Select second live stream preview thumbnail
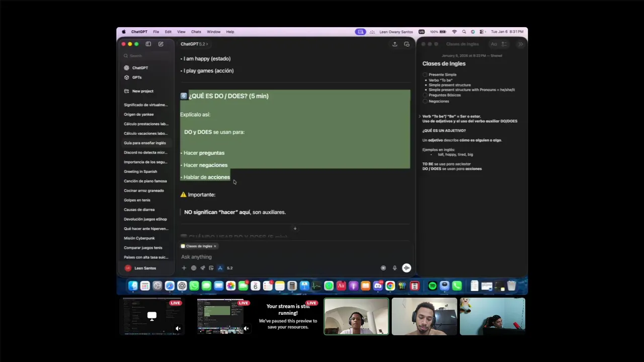The width and height of the screenshot is (644, 362). tap(221, 317)
